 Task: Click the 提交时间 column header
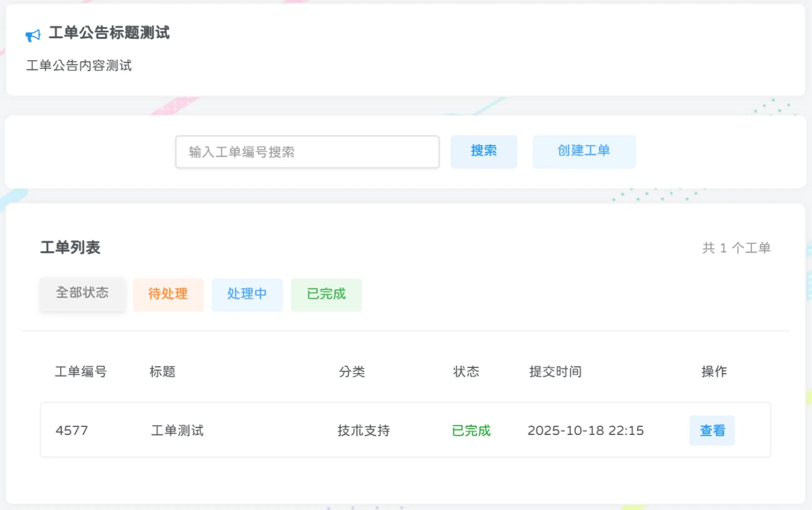[x=555, y=371]
